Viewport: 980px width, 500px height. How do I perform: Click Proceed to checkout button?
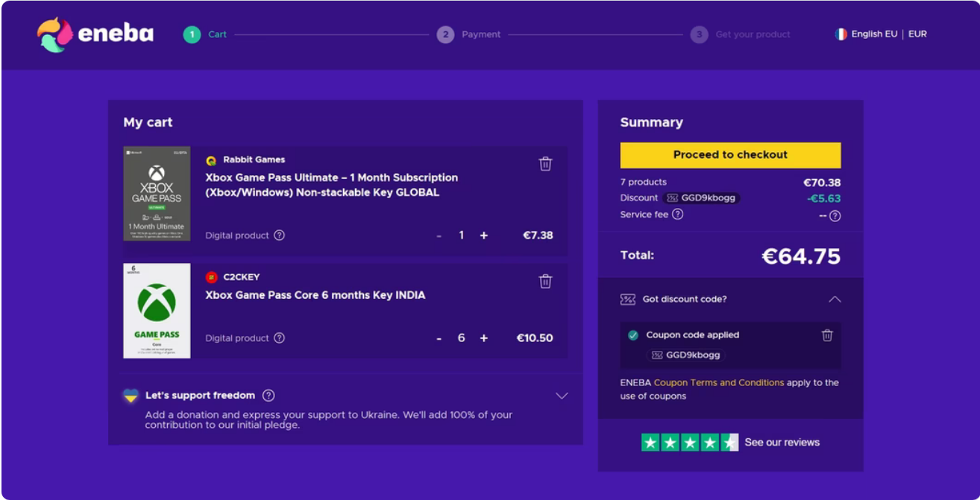click(x=730, y=155)
